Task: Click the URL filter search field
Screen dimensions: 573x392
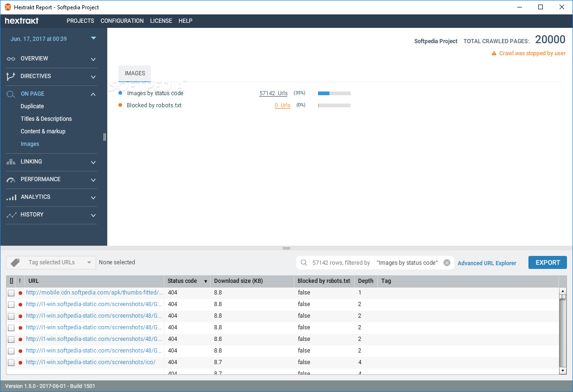Action: tap(375, 263)
